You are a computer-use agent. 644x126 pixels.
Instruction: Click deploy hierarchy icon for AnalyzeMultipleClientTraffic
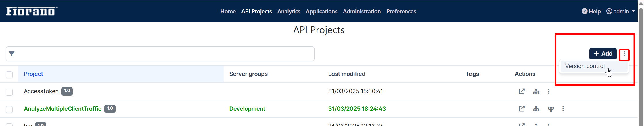click(536, 109)
